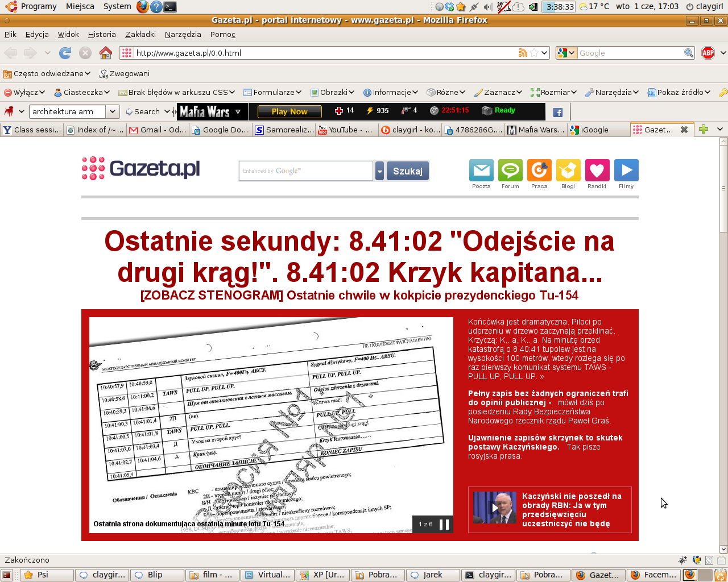Open the Narzędzia menu in menu bar
The image size is (728, 582).
point(183,34)
